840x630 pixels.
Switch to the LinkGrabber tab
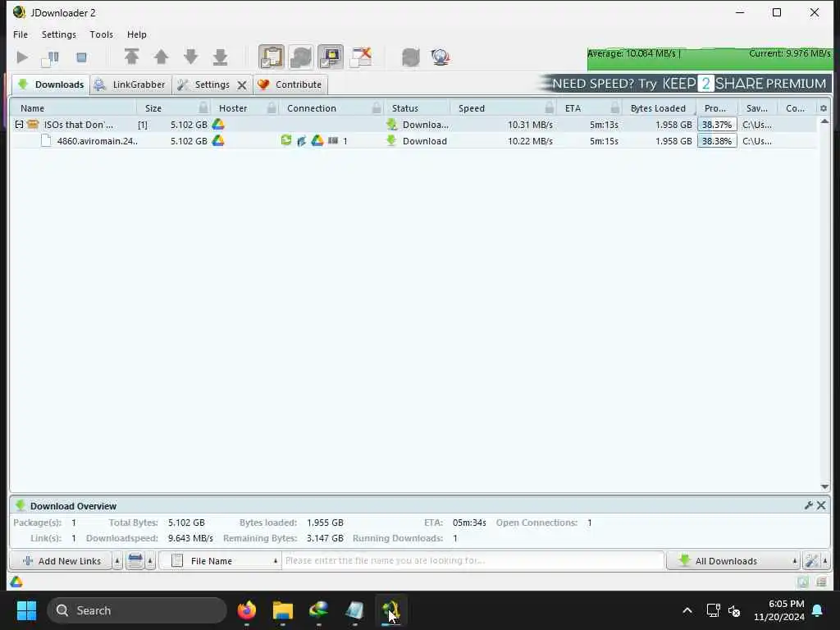point(131,84)
